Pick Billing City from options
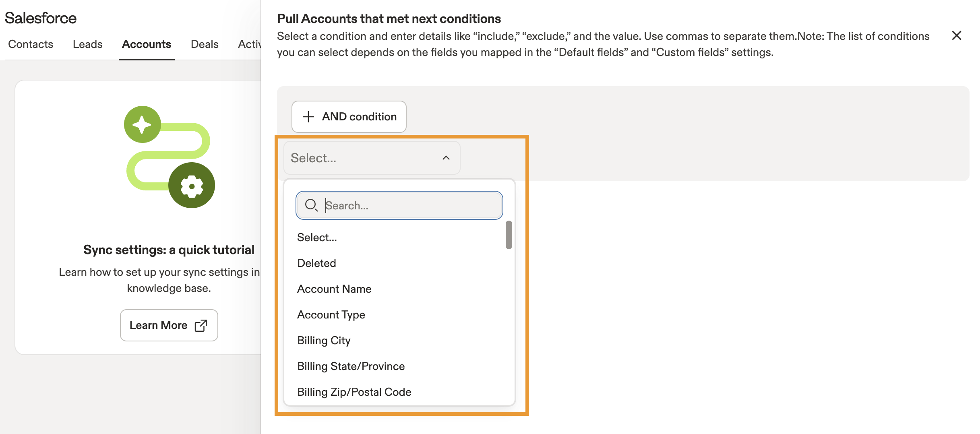The width and height of the screenshot is (980, 434). click(399, 341)
